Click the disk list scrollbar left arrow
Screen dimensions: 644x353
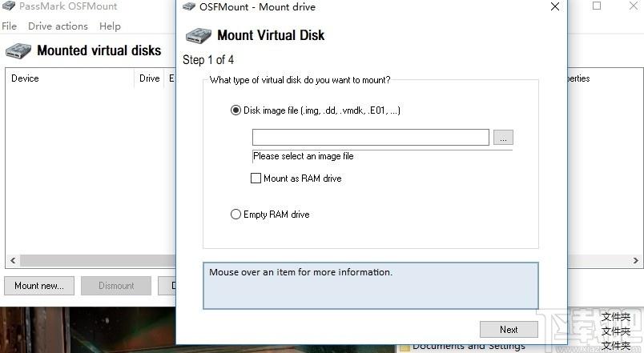[12, 261]
